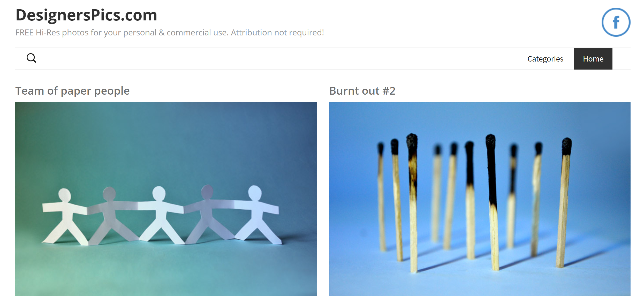The width and height of the screenshot is (644, 296).
Task: View the burnt matchsticks photo
Action: pos(480,199)
